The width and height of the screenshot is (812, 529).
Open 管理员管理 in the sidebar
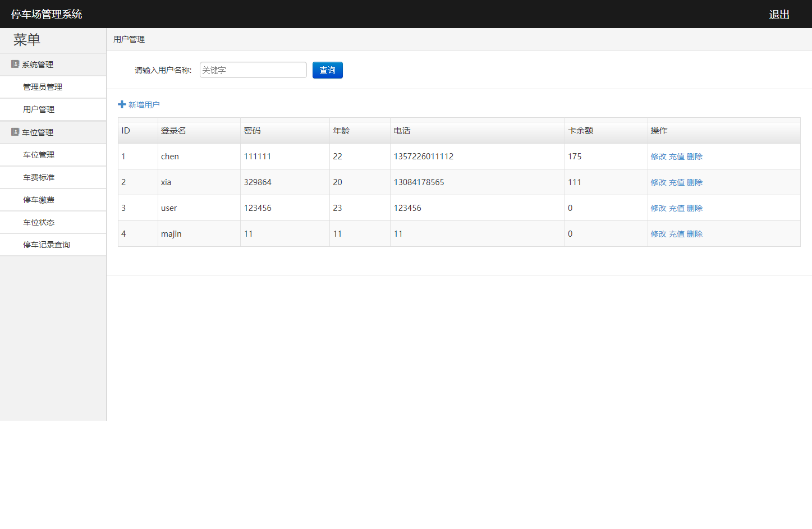[x=43, y=88]
